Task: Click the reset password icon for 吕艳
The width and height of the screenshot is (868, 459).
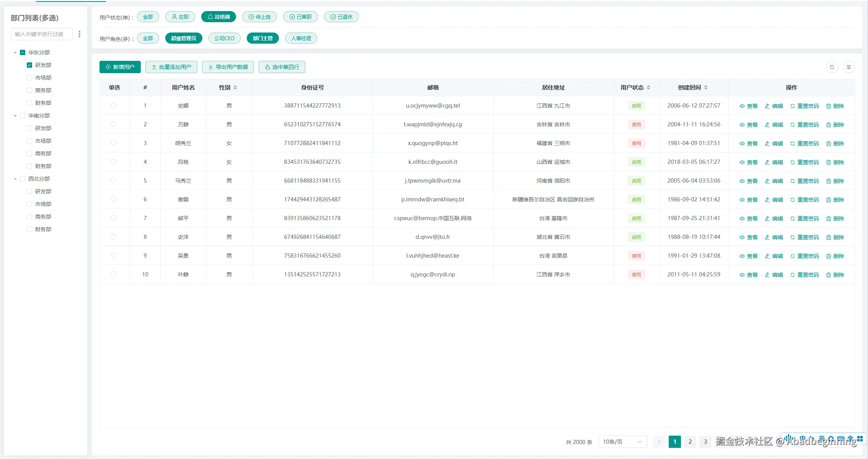Action: click(x=793, y=162)
